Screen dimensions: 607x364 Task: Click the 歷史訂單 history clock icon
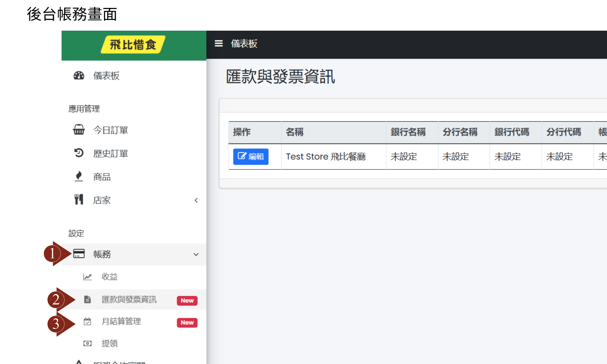pyautogui.click(x=79, y=153)
